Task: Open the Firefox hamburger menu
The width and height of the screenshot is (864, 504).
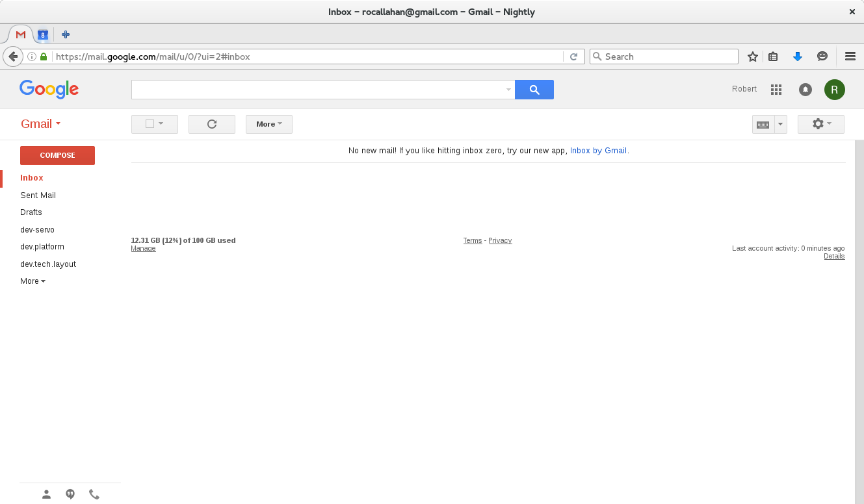Action: pyautogui.click(x=850, y=57)
